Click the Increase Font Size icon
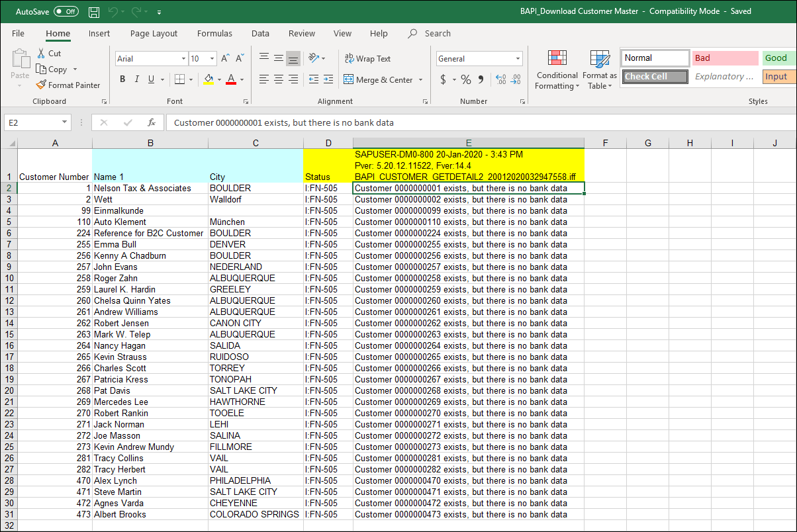Image resolution: width=797 pixels, height=532 pixels. [x=226, y=58]
